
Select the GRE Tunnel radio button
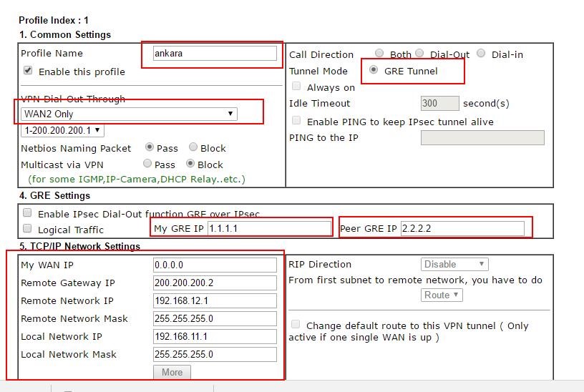374,70
